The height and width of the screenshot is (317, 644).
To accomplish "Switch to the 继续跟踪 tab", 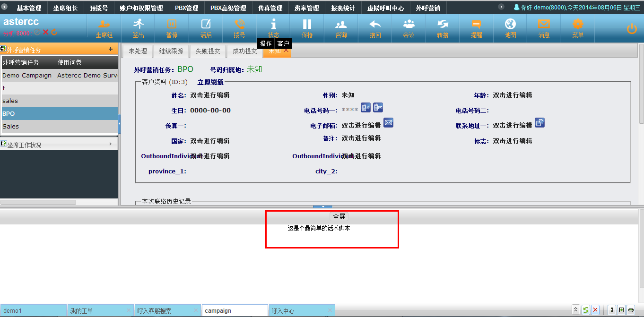I will pos(171,51).
